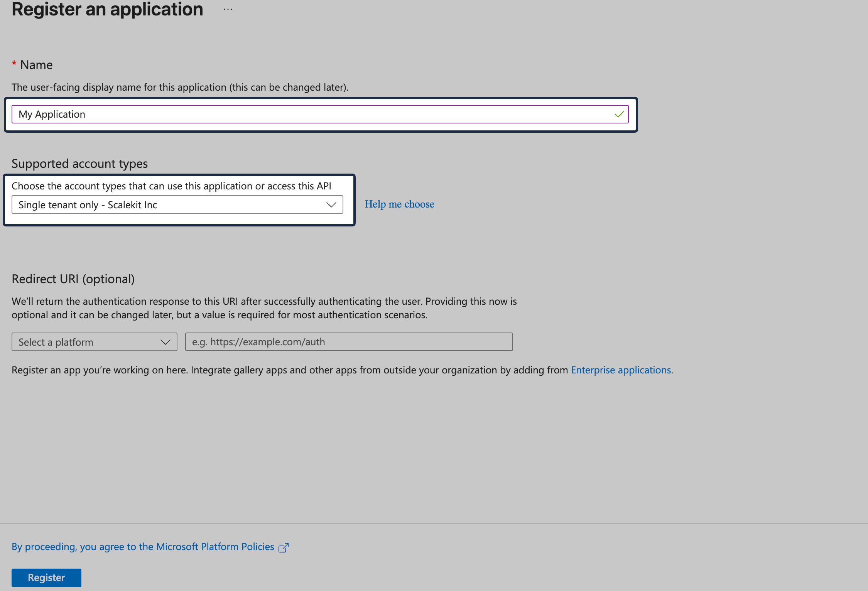This screenshot has height=591, width=868.
Task: Select the My Application text in Name field
Action: point(52,114)
